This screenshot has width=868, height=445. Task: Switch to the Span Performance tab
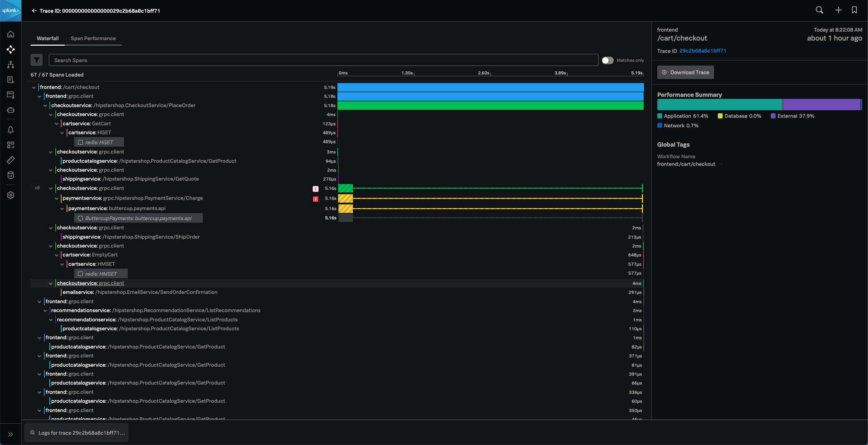(93, 38)
